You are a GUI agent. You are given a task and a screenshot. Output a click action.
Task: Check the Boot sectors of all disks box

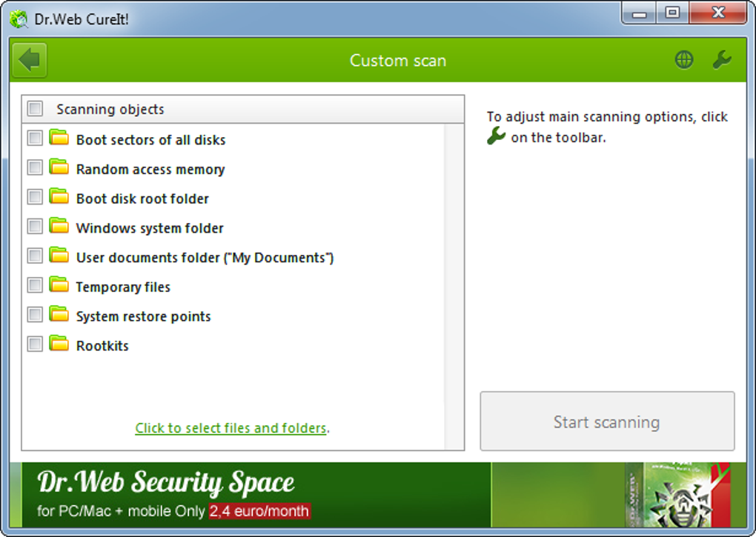pos(35,139)
